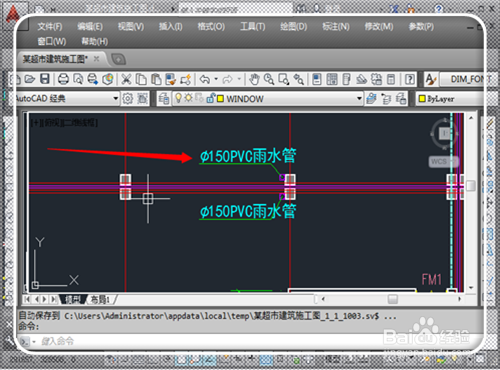Image resolution: width=500 pixels, height=370 pixels.
Task: Open the 文件(F) menu
Action: [50, 27]
